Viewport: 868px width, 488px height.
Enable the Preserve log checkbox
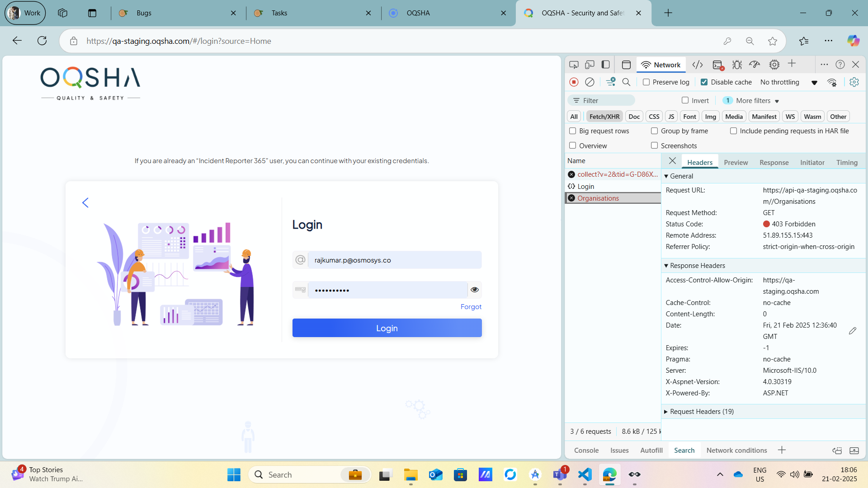tap(646, 82)
